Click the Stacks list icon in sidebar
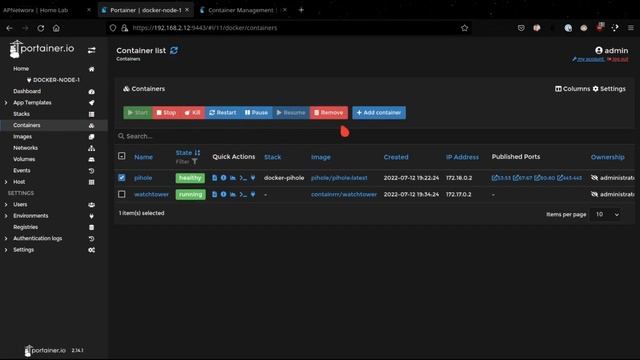 click(91, 114)
